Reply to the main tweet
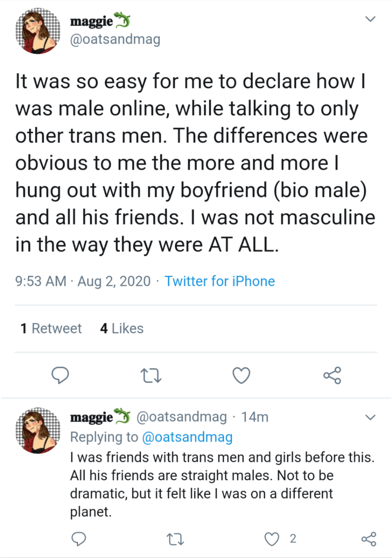392x558 pixels. click(x=60, y=375)
